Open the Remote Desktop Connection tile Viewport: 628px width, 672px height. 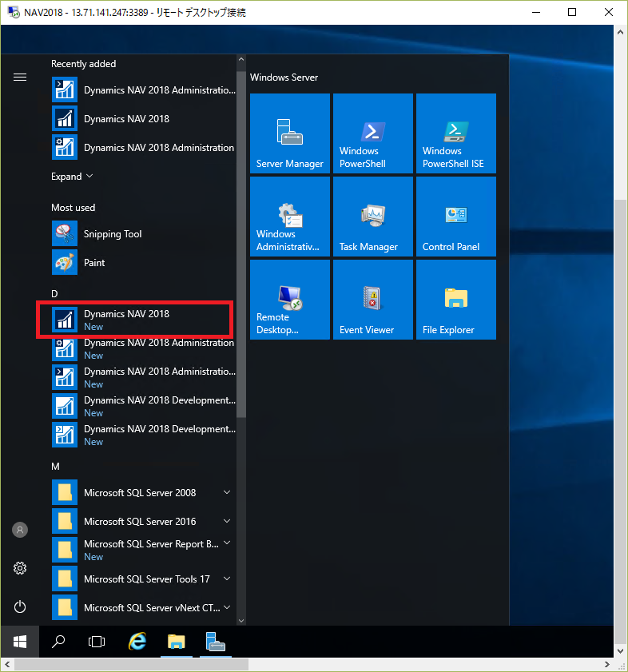[290, 300]
